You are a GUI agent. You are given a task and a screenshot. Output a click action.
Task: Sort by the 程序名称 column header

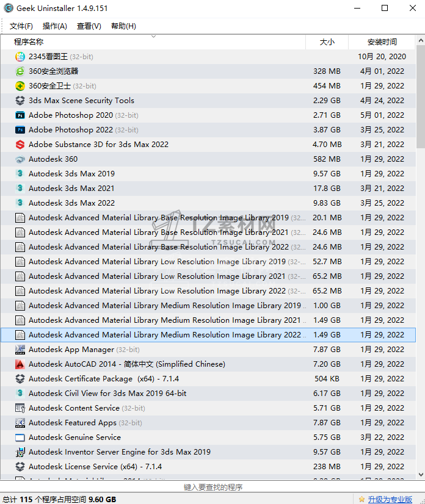coord(153,41)
